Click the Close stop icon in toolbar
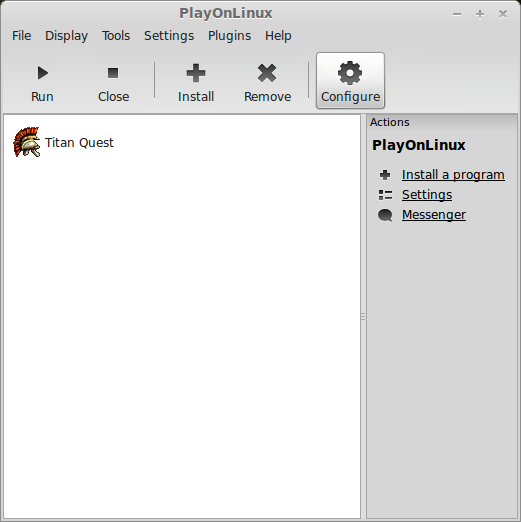Screen dimensions: 521x522 (113, 73)
